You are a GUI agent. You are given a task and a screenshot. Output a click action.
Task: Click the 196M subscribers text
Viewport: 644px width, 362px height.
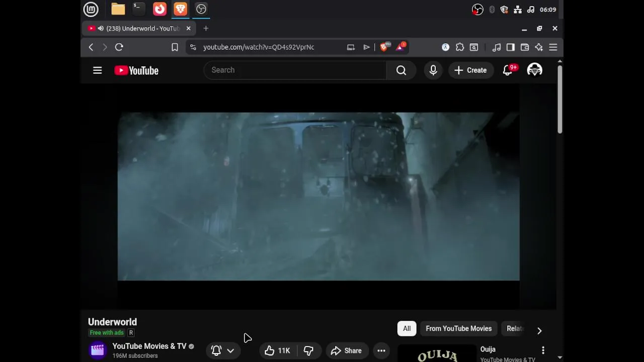[135, 356]
